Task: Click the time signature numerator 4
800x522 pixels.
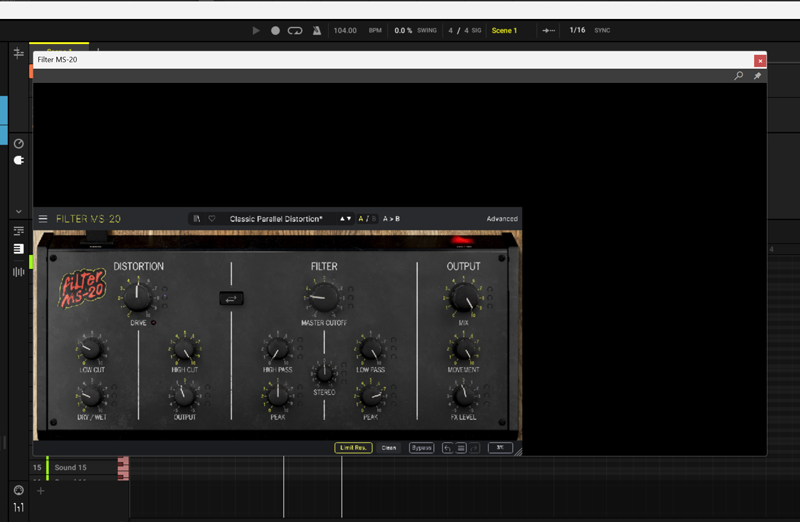Action: (x=451, y=31)
